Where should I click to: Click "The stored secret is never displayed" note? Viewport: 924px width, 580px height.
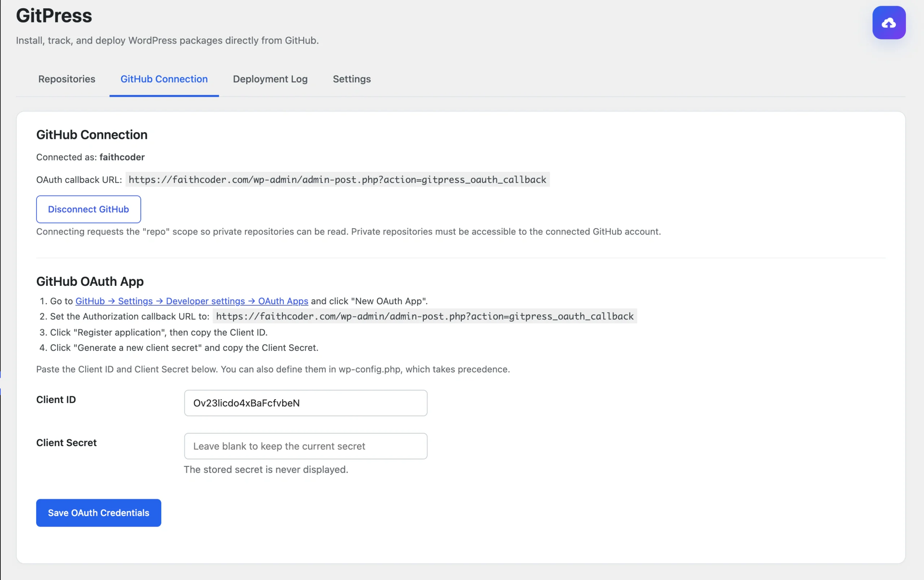click(x=266, y=470)
